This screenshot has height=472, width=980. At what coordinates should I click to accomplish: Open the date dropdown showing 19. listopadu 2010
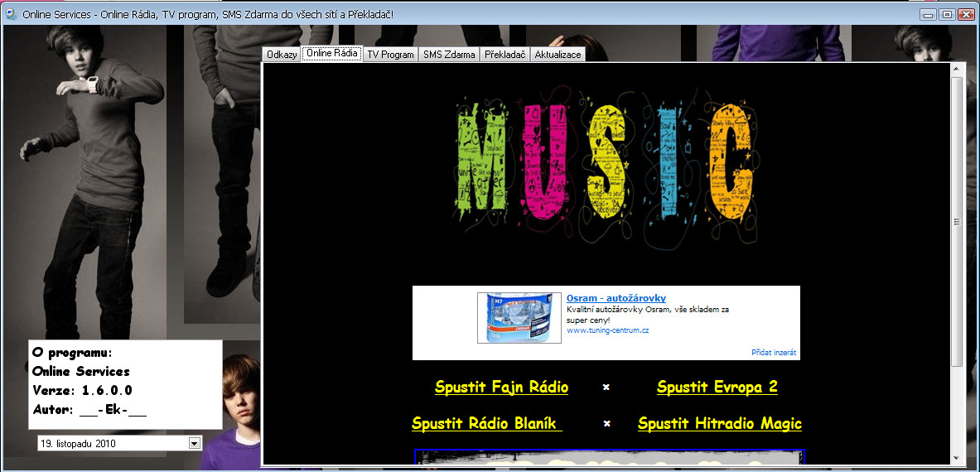[x=119, y=443]
